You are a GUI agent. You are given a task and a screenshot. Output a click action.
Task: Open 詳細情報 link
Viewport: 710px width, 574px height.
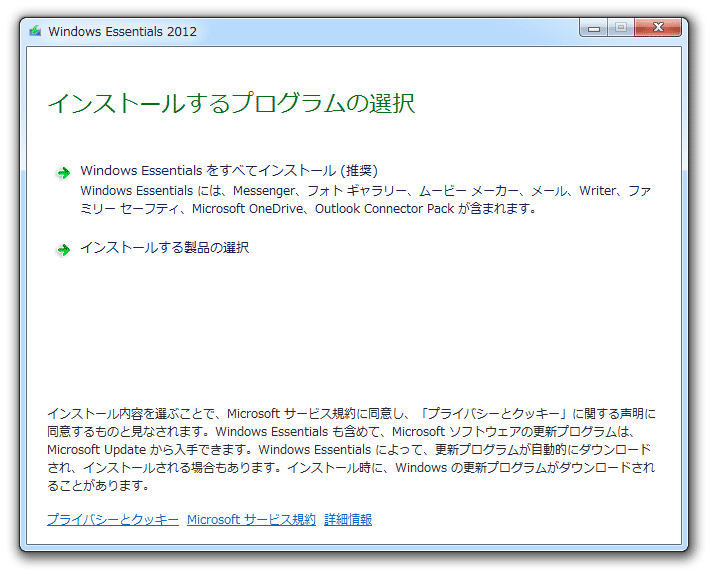348,519
